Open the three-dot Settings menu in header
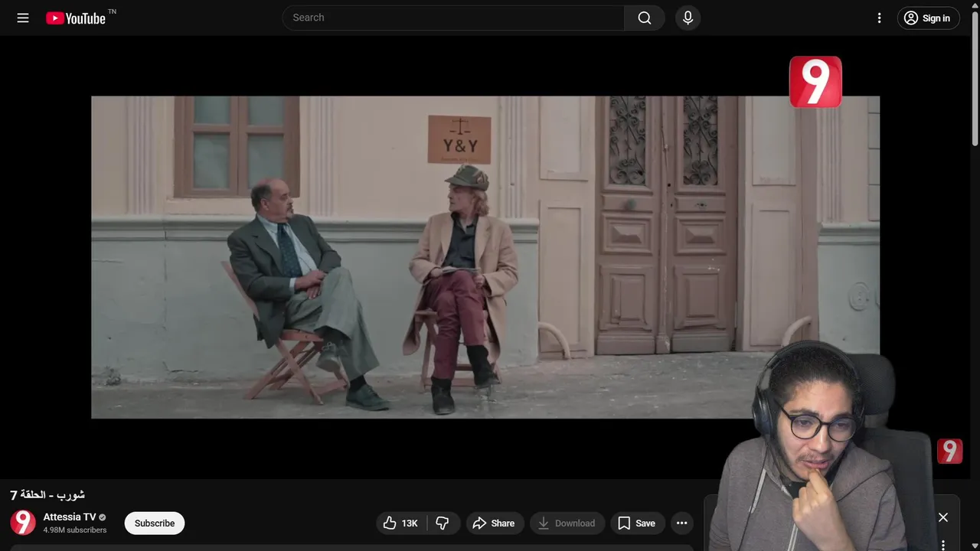Image resolution: width=980 pixels, height=551 pixels. coord(879,18)
